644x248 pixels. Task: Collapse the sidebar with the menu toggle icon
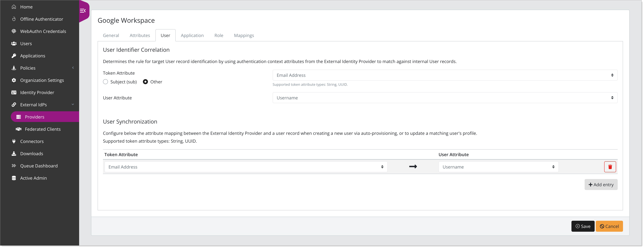tap(83, 11)
